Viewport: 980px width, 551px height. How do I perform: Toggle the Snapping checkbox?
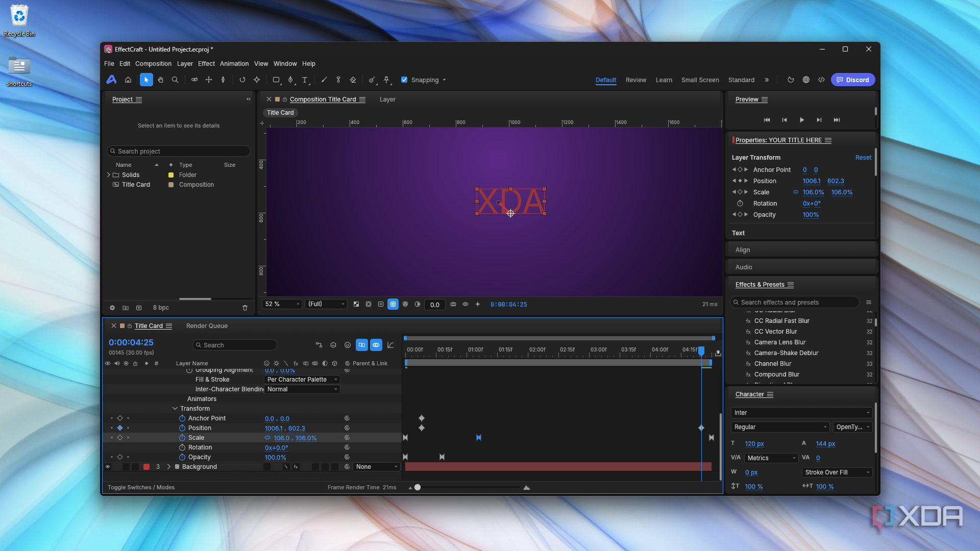404,80
